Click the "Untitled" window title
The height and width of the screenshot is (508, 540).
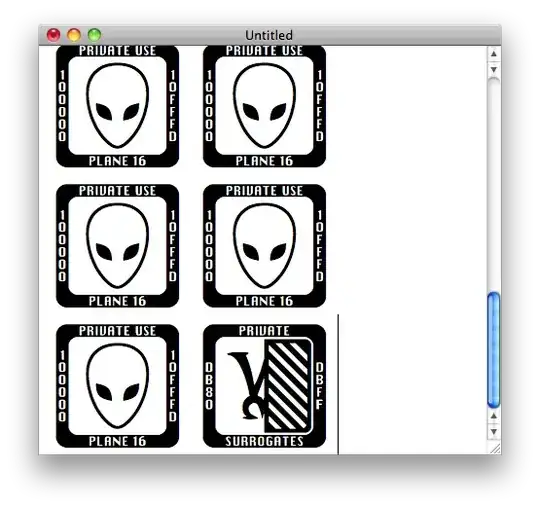coord(269,35)
